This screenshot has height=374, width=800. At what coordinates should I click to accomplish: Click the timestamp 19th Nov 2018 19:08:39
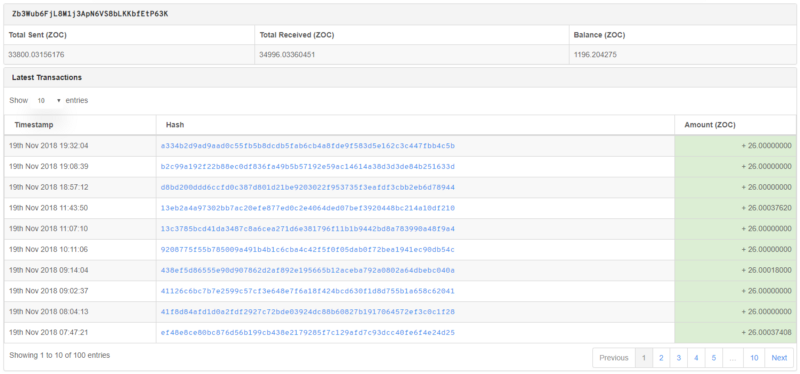point(48,167)
